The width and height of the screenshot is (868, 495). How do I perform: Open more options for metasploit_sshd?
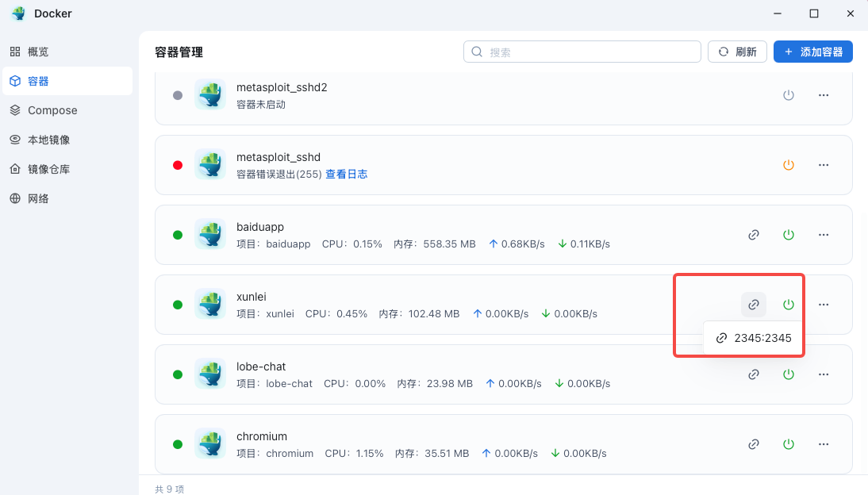[x=824, y=165]
